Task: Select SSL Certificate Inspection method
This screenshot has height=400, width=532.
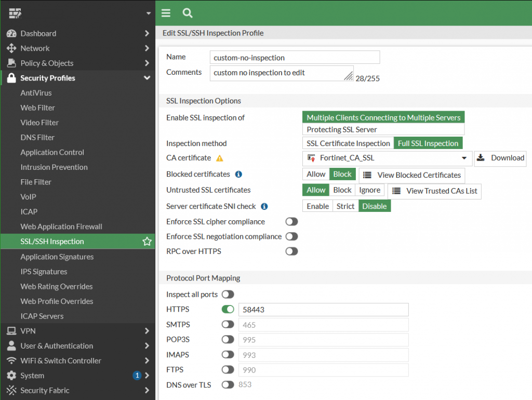Action: click(x=348, y=143)
